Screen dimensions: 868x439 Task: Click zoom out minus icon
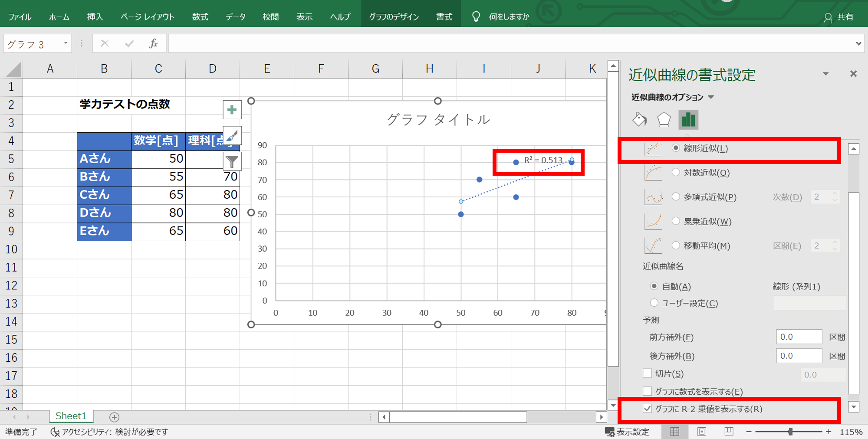coord(749,432)
